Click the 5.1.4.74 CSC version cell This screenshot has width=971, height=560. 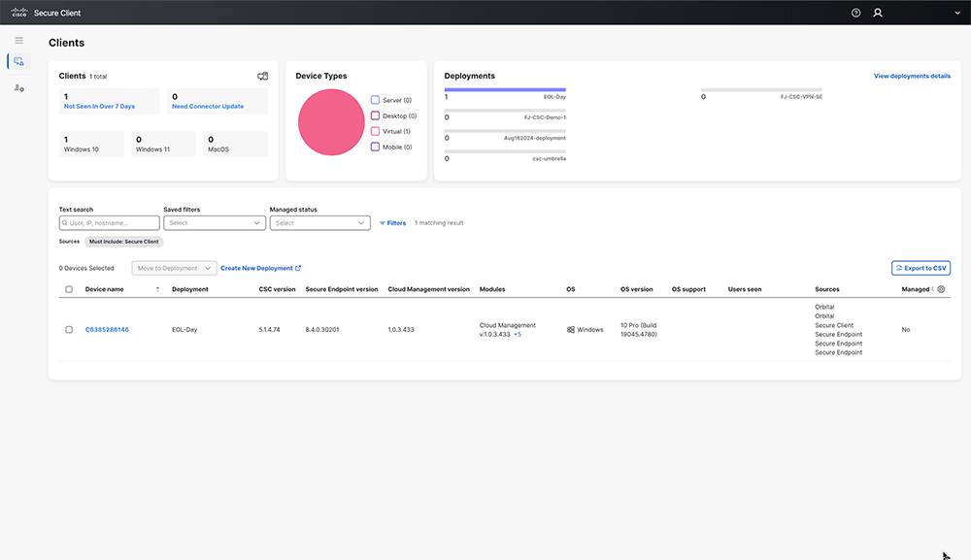269,330
